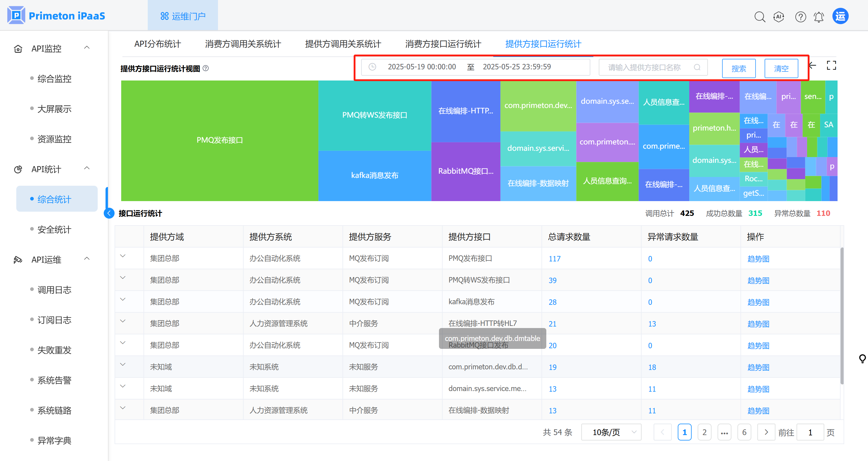
Task: Open 趋势图 link for PMQ发布接口 row
Action: (758, 258)
